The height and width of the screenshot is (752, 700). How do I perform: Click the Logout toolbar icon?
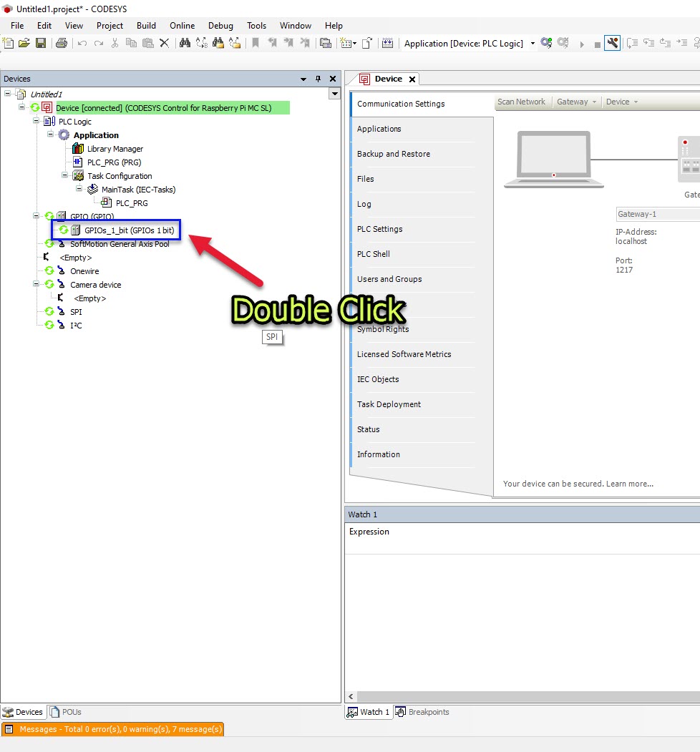564,43
